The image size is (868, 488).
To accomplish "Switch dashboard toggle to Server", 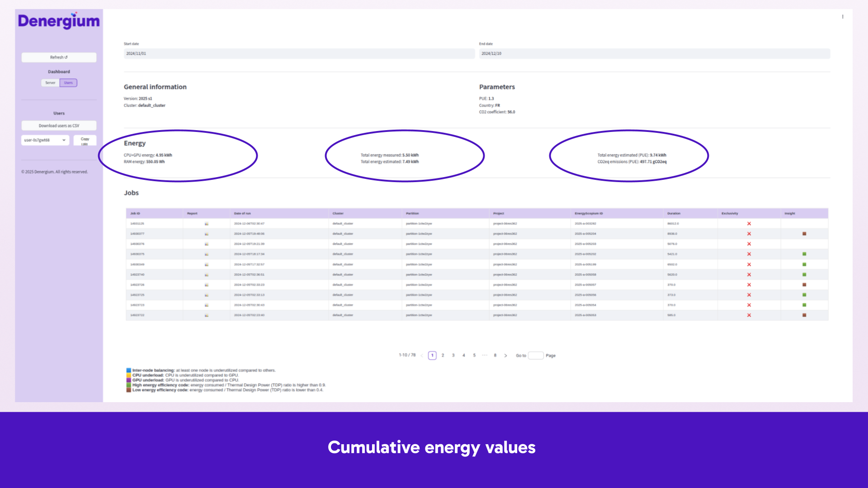I will pyautogui.click(x=50, y=83).
